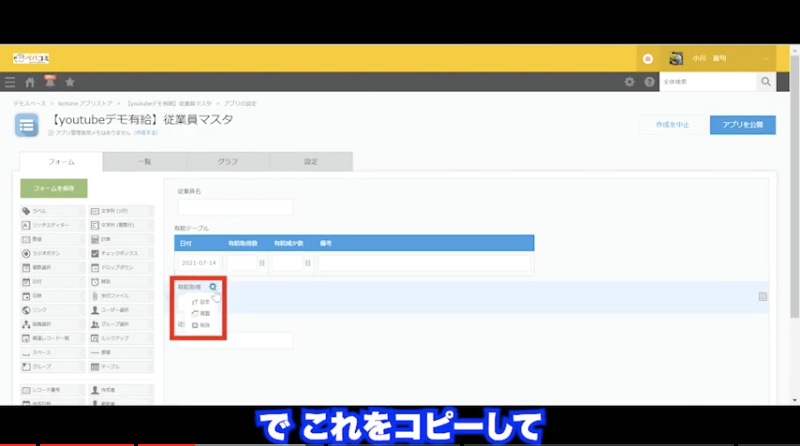The width and height of the screenshot is (800, 446).
Task: Switch to the 一覧 tab
Action: pos(145,162)
